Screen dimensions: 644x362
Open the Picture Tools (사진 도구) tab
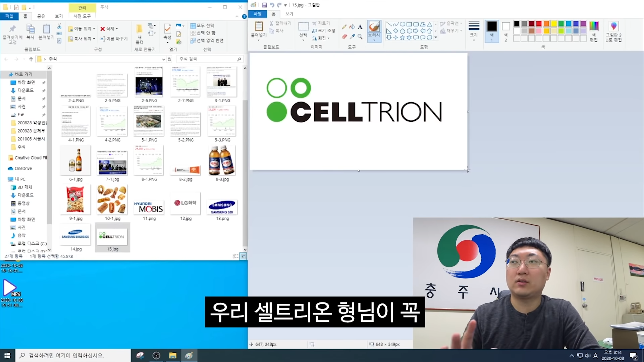coord(82,16)
